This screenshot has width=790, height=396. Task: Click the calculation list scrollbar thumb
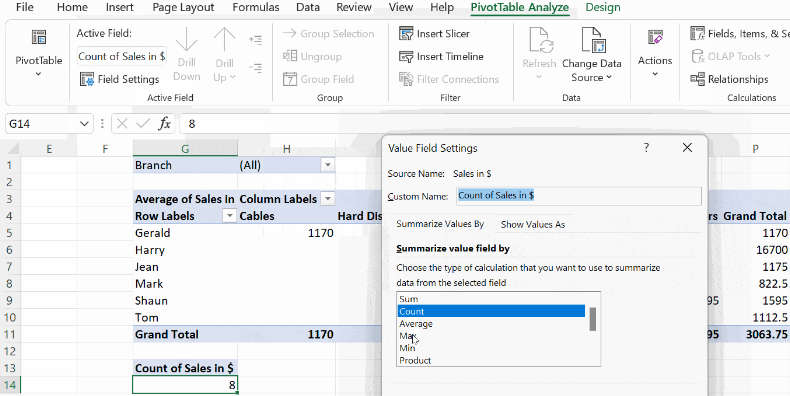pos(593,319)
